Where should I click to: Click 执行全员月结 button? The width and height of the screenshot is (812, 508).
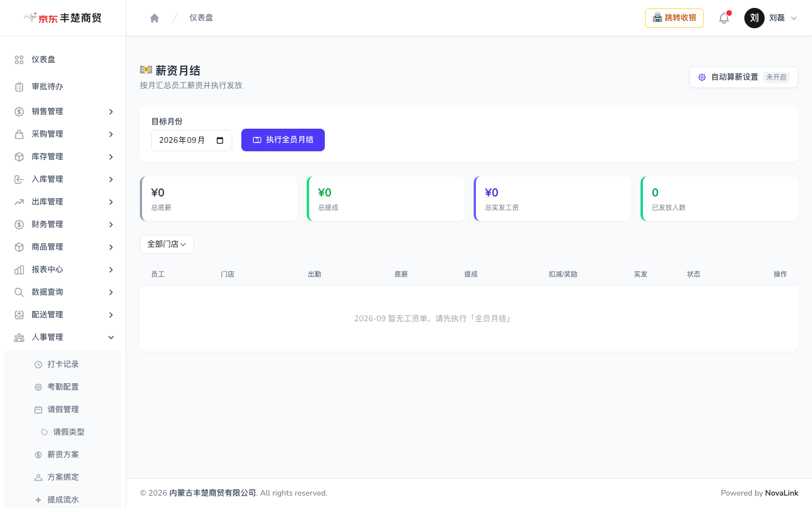tap(283, 140)
